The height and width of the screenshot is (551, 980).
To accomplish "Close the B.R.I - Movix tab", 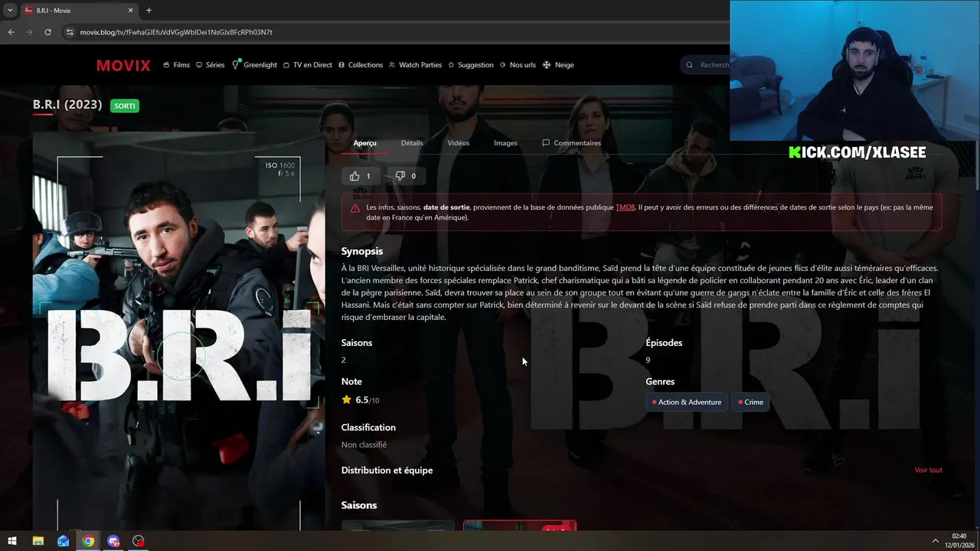I will coord(130,11).
